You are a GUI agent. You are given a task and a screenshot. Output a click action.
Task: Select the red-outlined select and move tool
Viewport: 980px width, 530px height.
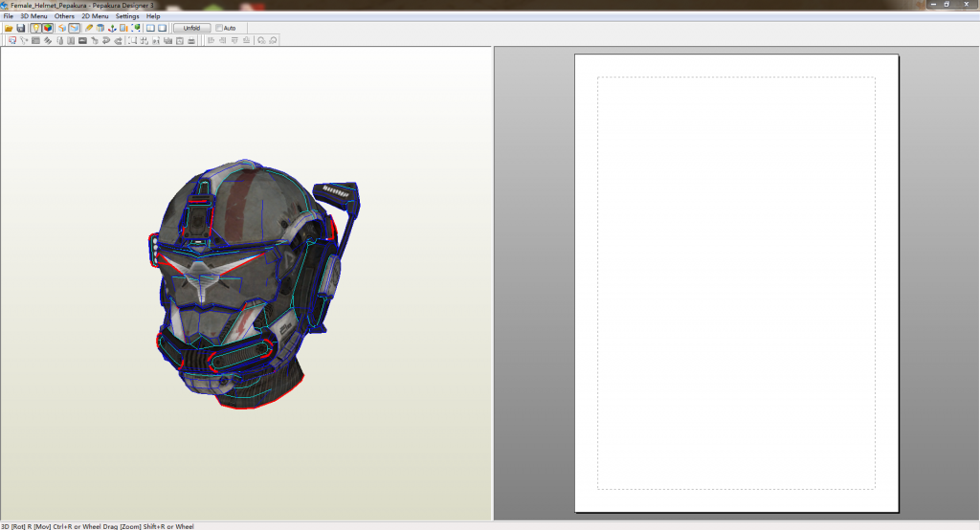[11, 40]
